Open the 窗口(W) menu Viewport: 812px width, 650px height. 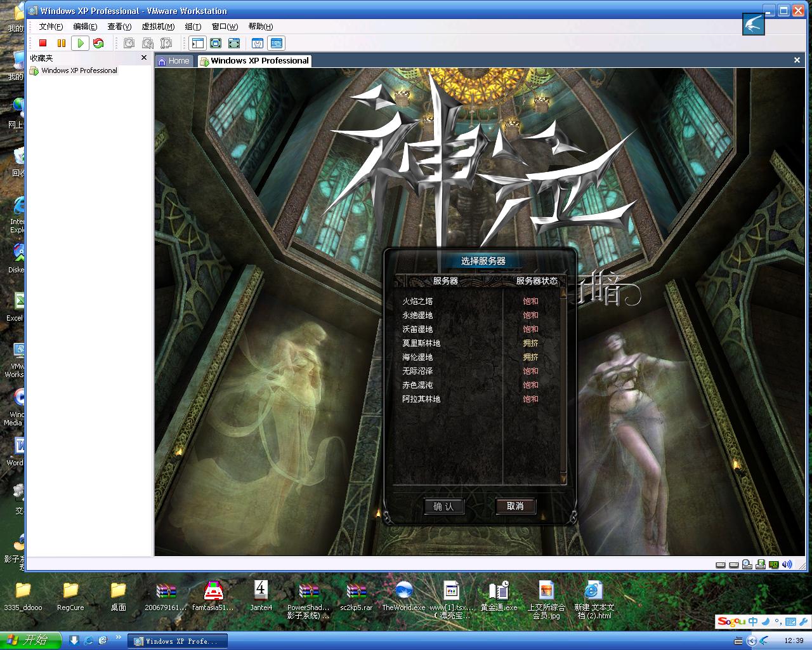225,27
